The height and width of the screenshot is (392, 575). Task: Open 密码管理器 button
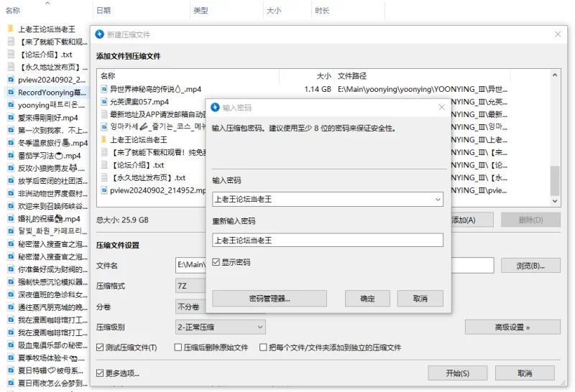pyautogui.click(x=270, y=299)
